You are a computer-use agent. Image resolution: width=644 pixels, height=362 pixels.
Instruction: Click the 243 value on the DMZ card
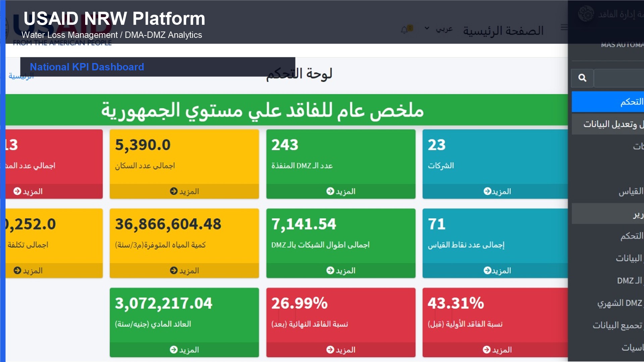pyautogui.click(x=285, y=145)
